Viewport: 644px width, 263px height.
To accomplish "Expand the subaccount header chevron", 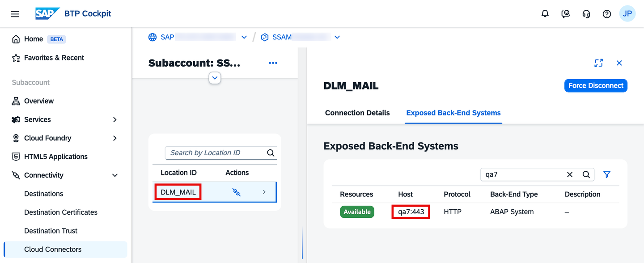I will (x=215, y=78).
